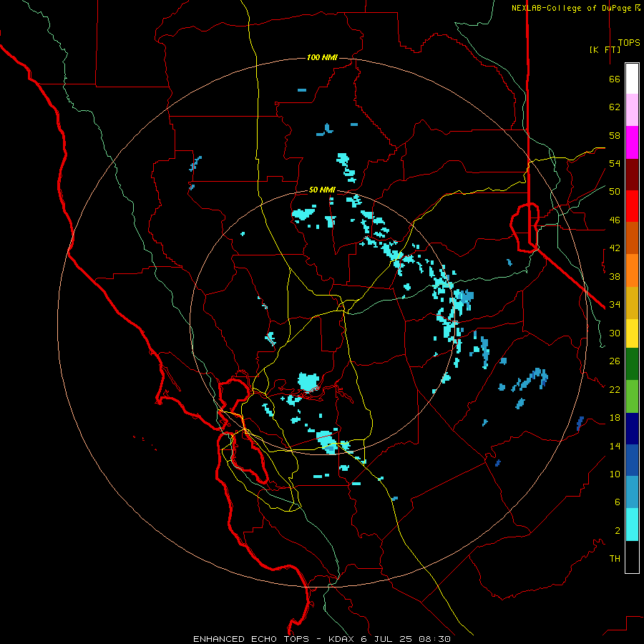Viewport: 644px width, 644px height.
Task: Click the magenta 58 K FT legend swatch
Action: tap(632, 142)
